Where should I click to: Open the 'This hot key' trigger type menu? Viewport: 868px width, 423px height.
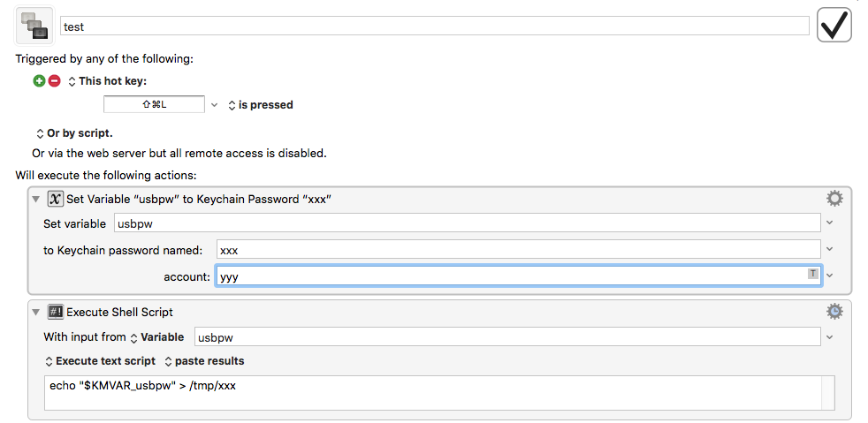point(107,81)
